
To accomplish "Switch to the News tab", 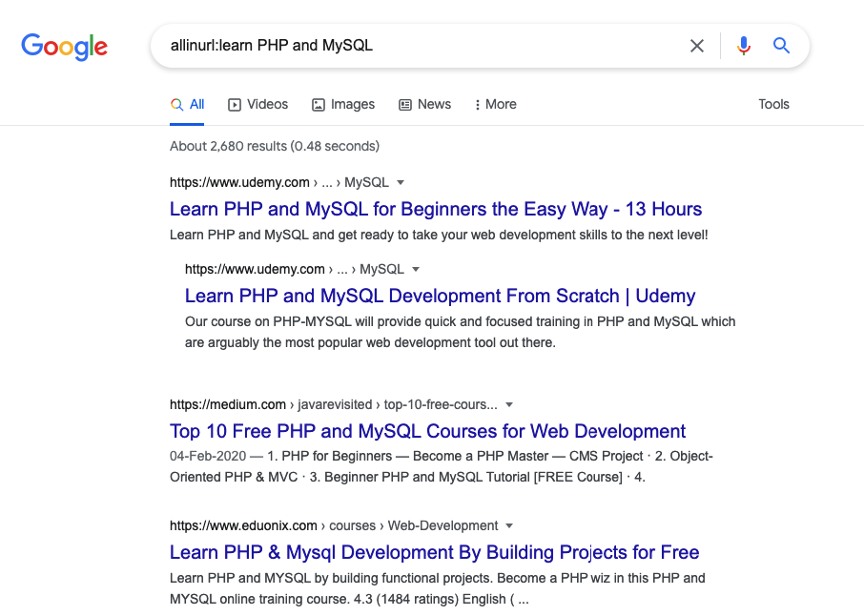I will [424, 104].
